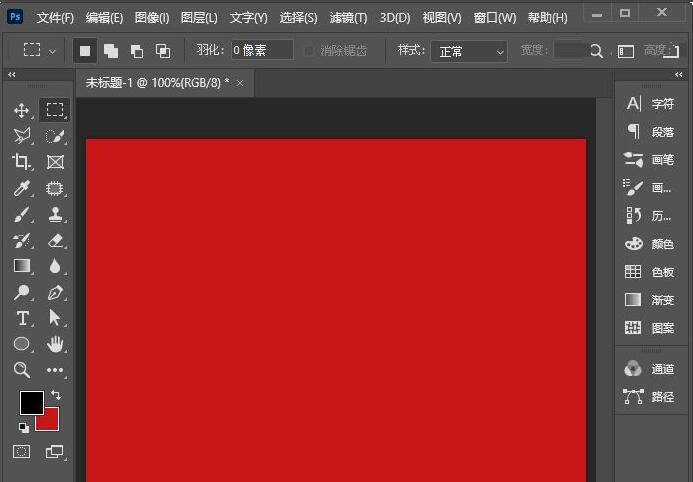Activate the Horizontal Type tool
The image size is (693, 482).
point(22,318)
